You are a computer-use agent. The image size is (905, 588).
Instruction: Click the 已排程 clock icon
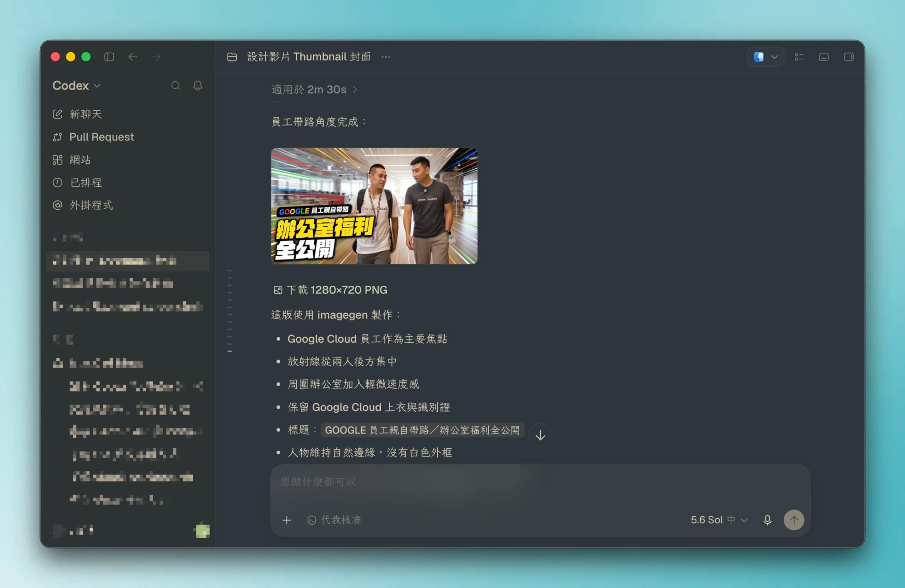point(57,182)
